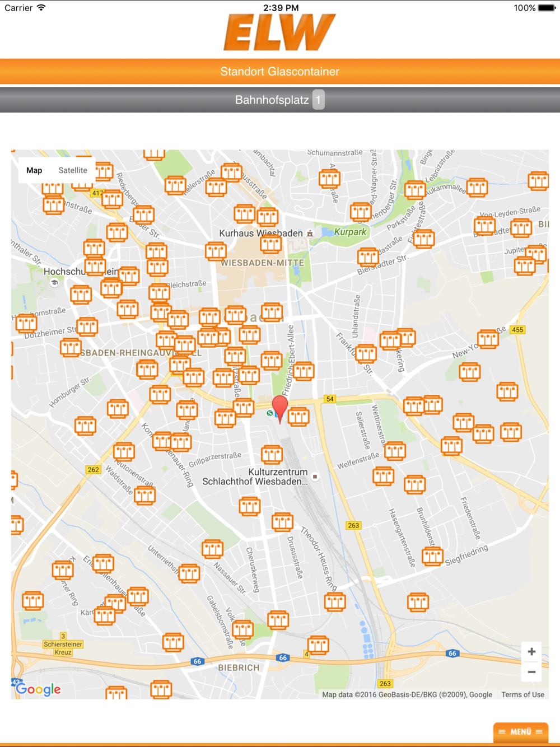Click the Kurpark label on map
Viewport: 560px width, 747px height.
[350, 232]
